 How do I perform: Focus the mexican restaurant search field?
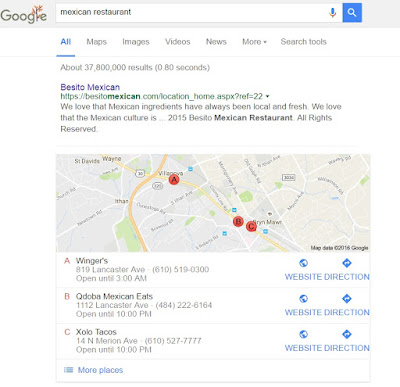(192, 13)
